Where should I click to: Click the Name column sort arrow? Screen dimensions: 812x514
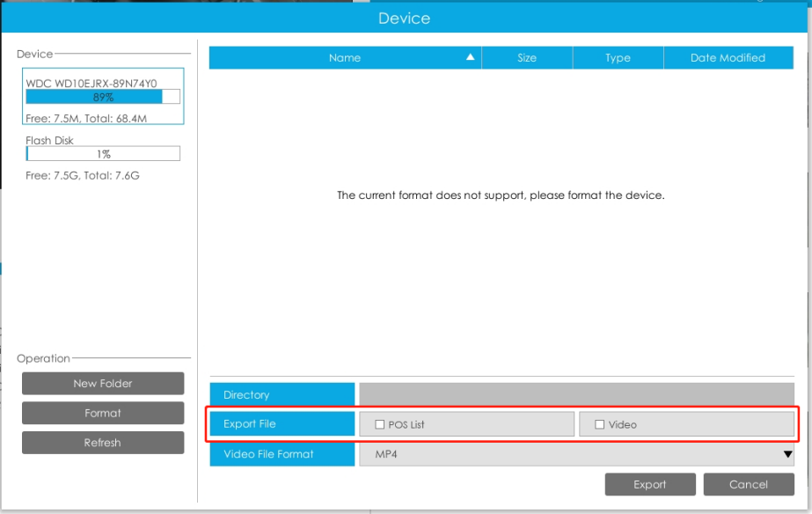(470, 57)
